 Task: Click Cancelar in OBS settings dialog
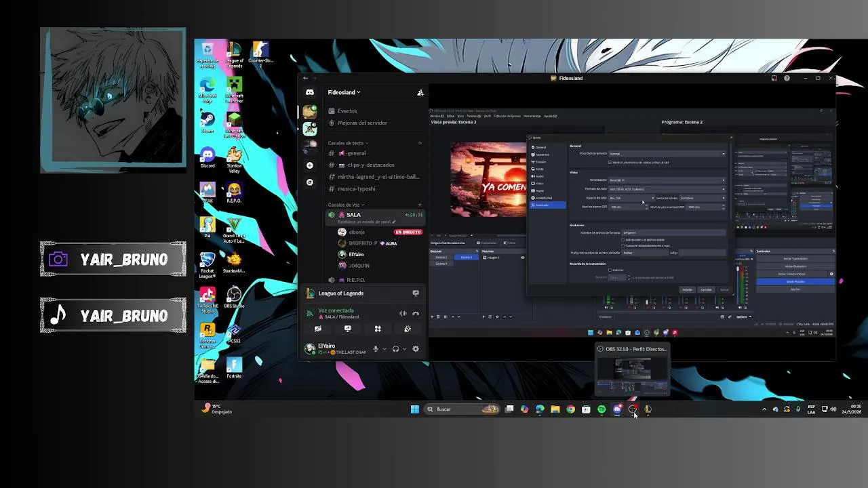point(707,289)
